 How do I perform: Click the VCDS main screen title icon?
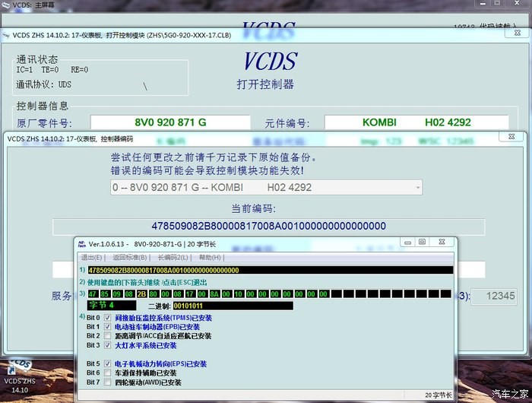coord(7,5)
